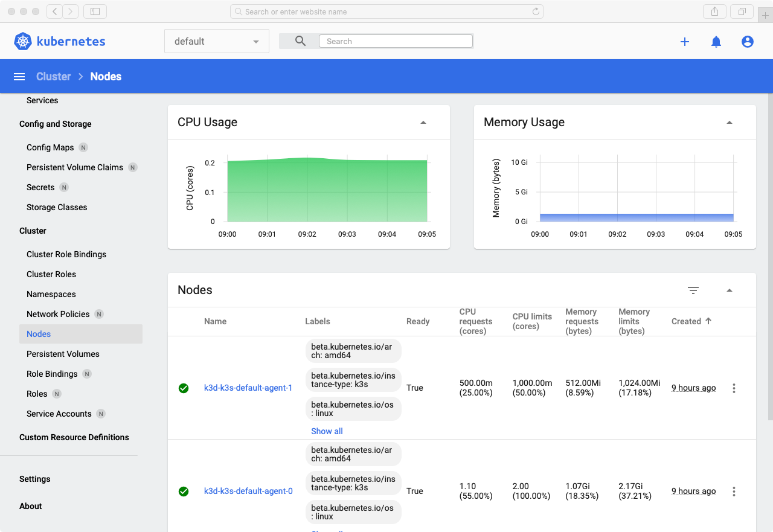Click into the dashboard Search field

396,41
